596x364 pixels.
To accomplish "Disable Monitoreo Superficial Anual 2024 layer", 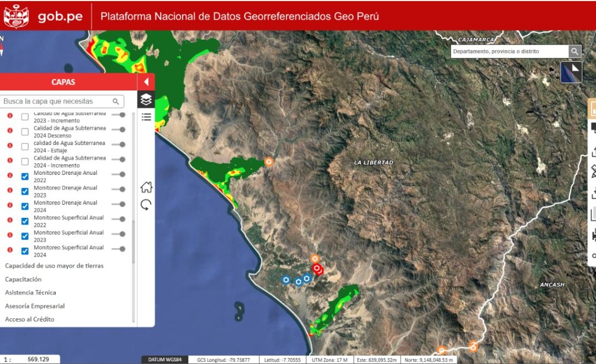I will 24,251.
